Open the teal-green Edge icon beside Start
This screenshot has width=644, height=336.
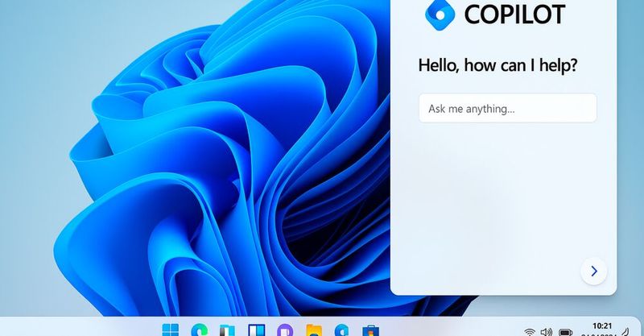coord(199,330)
